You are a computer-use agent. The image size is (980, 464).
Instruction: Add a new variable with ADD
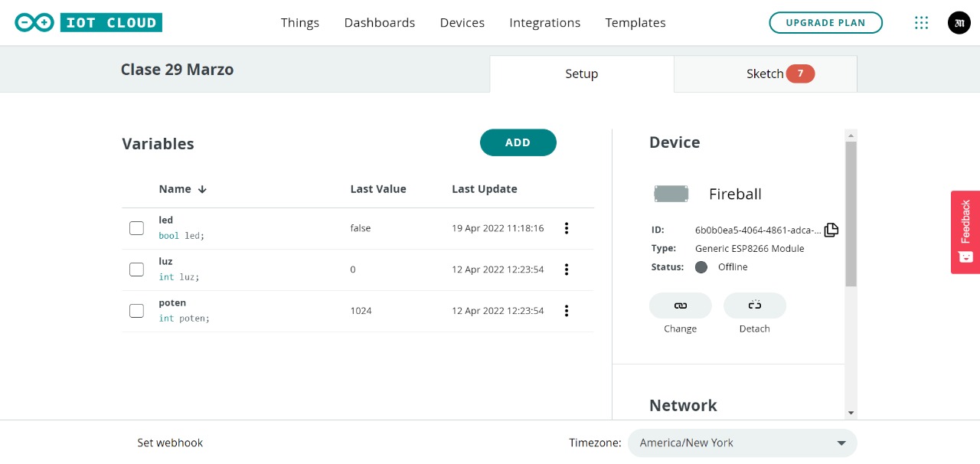[x=518, y=142]
